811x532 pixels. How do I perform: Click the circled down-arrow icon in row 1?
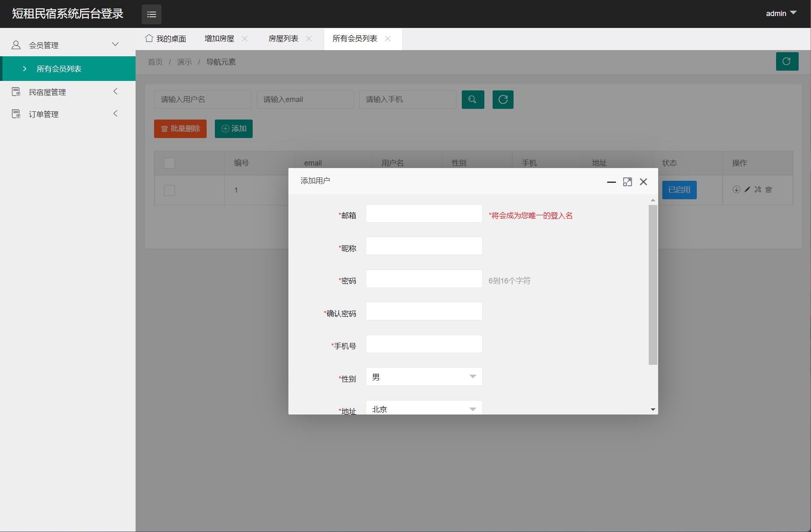pos(736,189)
